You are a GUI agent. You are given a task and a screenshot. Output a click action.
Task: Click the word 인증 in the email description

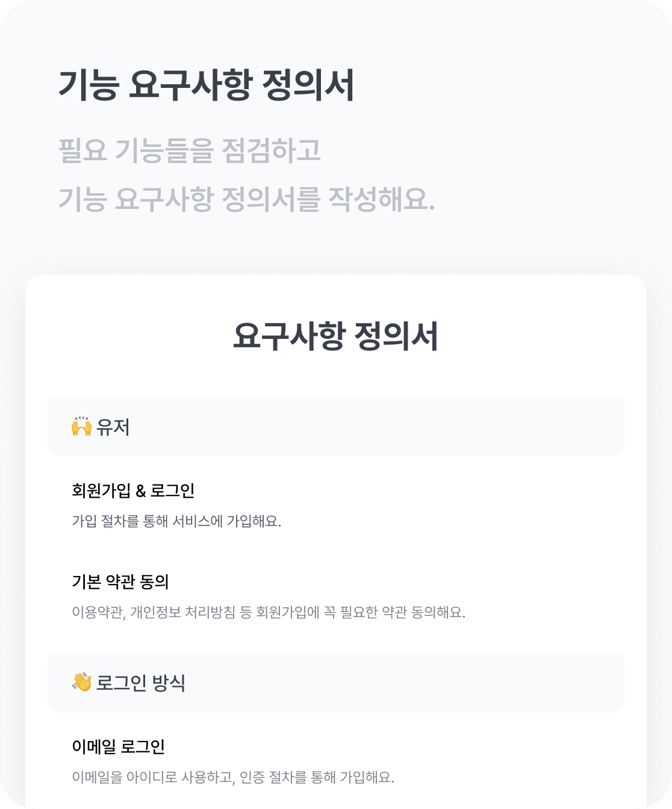tap(252, 777)
